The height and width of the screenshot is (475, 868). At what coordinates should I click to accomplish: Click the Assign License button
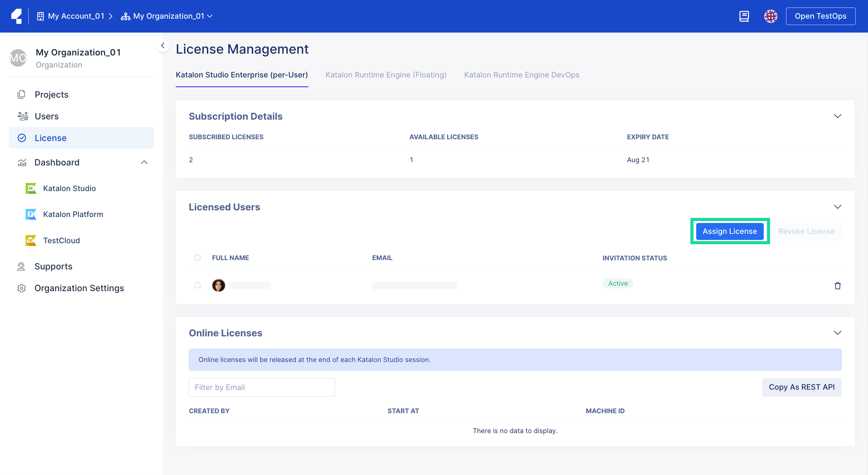(x=730, y=231)
